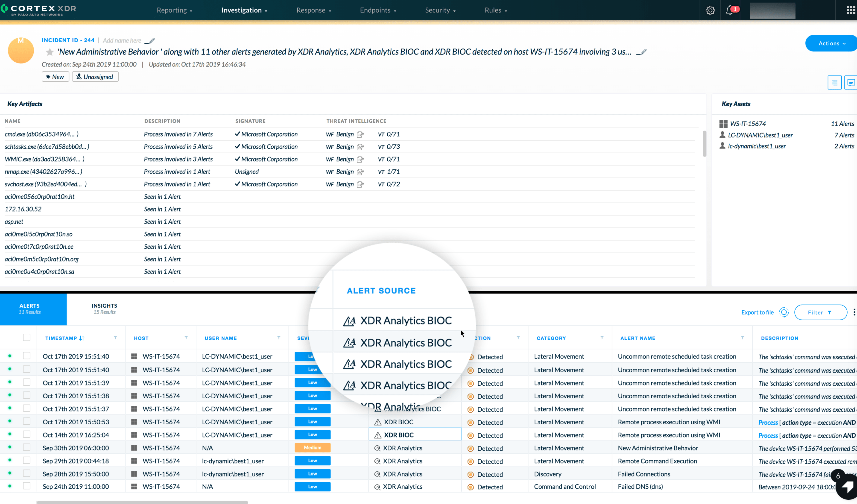Check the Sep 30th Medium severity alert row
This screenshot has width=857, height=504.
coord(27,447)
